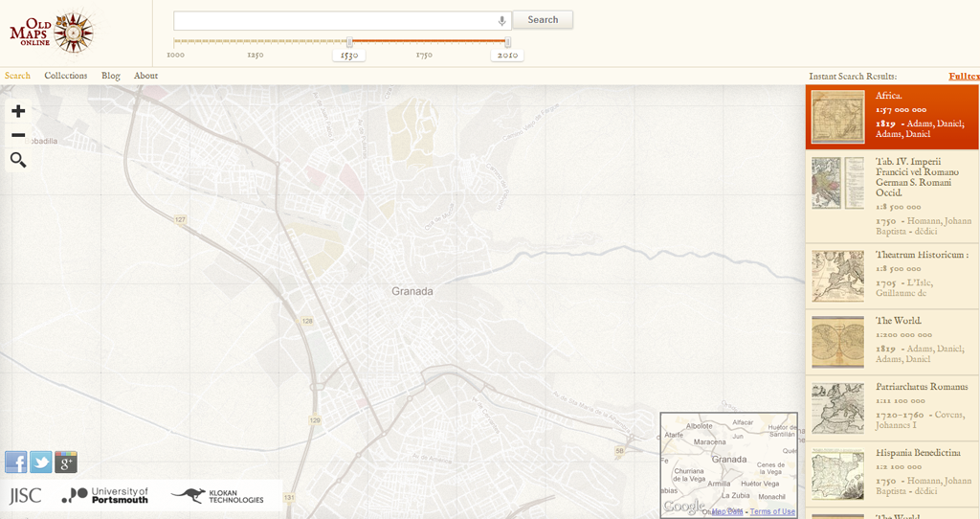Click the 1250 timeline year label

[x=255, y=55]
